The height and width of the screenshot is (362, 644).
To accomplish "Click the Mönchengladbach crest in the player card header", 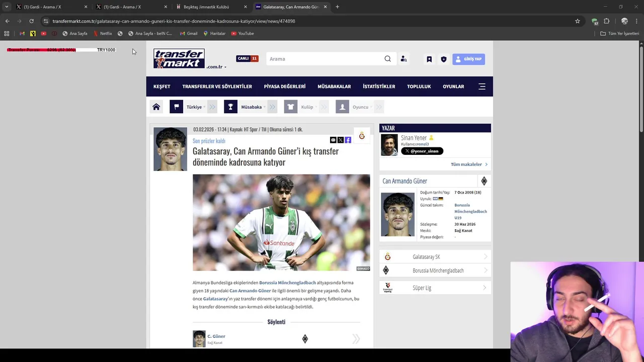I will coord(484,181).
